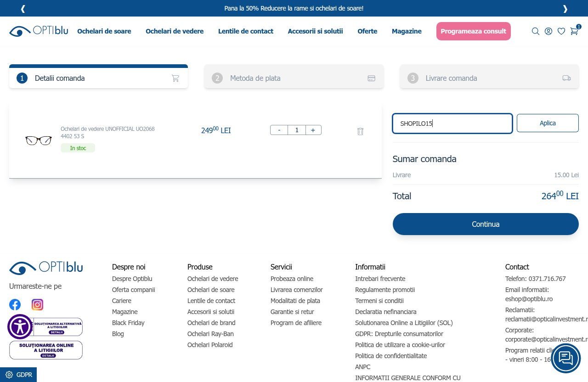This screenshot has height=382, width=588.
Task: Open the Instagram page icon
Action: point(37,304)
